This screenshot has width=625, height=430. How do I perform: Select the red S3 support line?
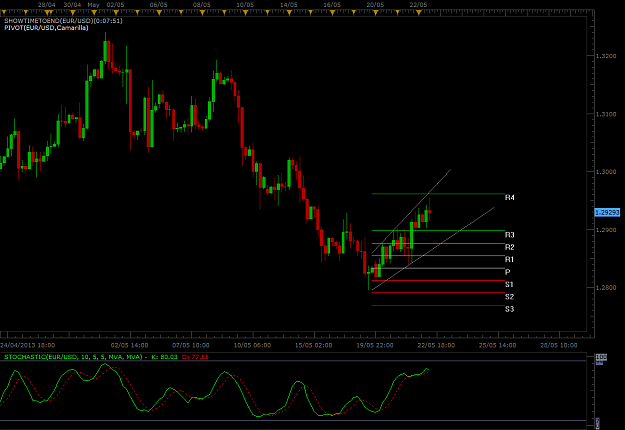coord(438,306)
